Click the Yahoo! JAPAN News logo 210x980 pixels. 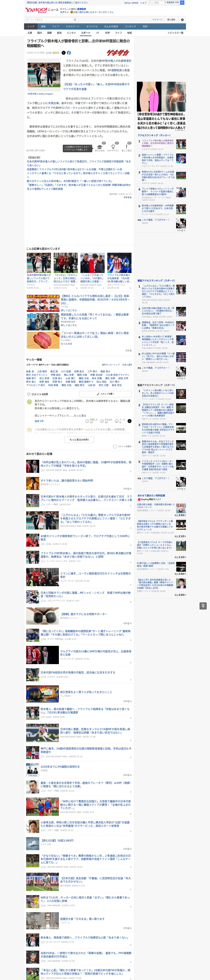tap(42, 10)
